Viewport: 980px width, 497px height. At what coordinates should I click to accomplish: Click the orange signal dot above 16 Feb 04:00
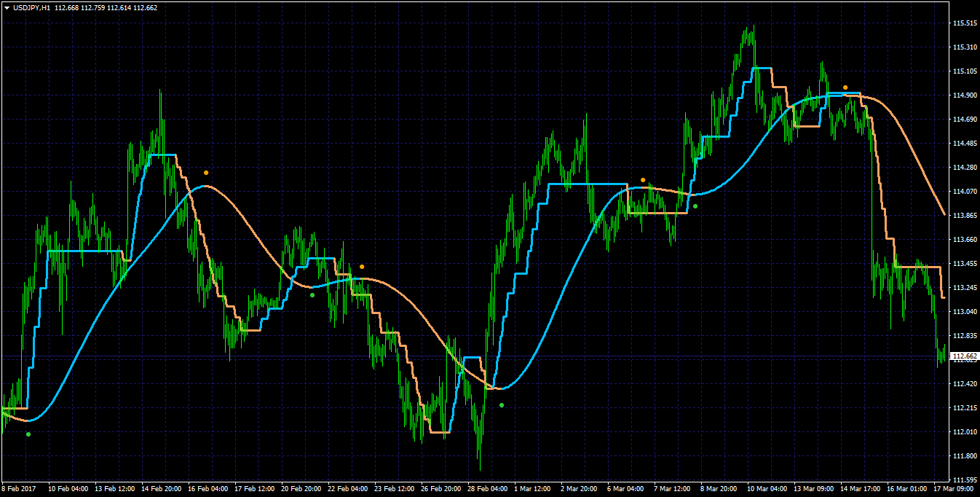click(x=206, y=173)
